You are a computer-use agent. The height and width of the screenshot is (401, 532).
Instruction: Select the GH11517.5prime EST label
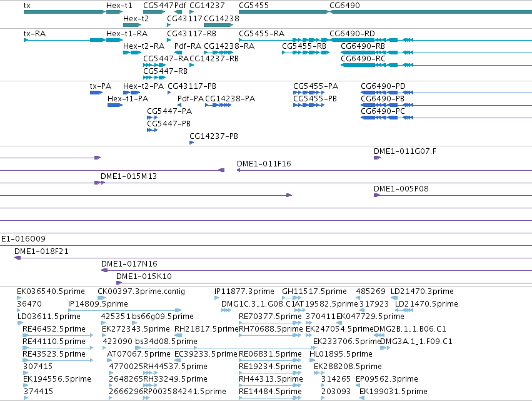[x=314, y=292]
